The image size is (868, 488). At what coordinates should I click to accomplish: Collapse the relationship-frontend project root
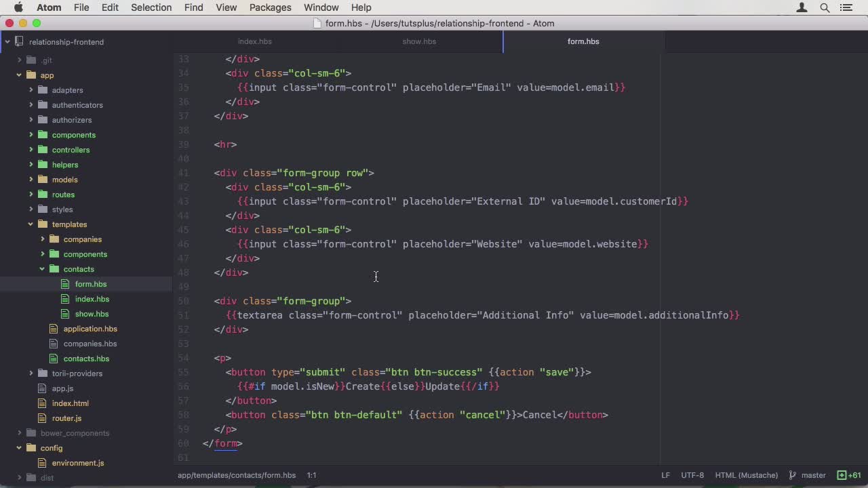click(x=7, y=41)
